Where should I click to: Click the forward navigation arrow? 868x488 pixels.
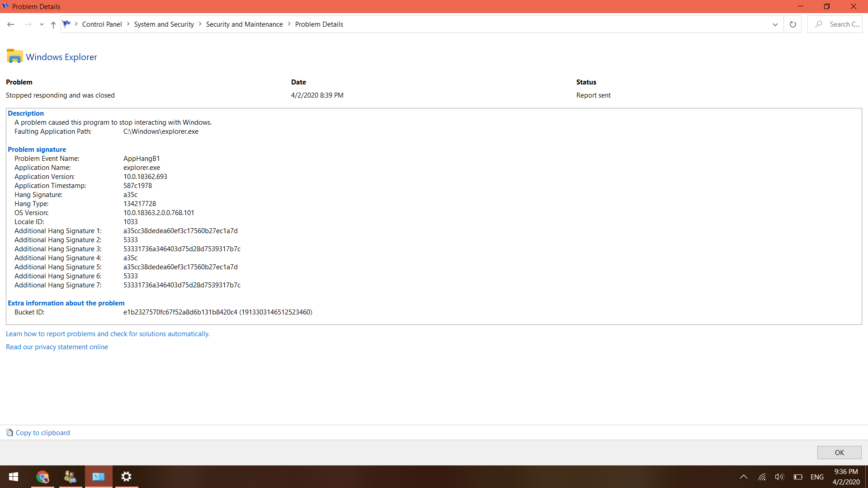pyautogui.click(x=28, y=24)
